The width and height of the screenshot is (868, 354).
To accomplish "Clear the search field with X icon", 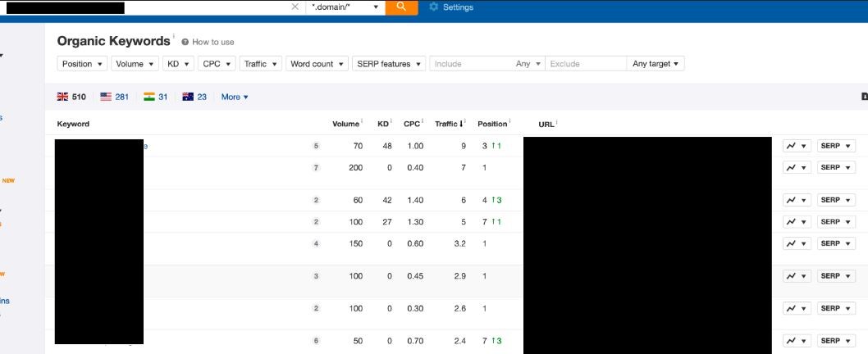I will pyautogui.click(x=295, y=7).
